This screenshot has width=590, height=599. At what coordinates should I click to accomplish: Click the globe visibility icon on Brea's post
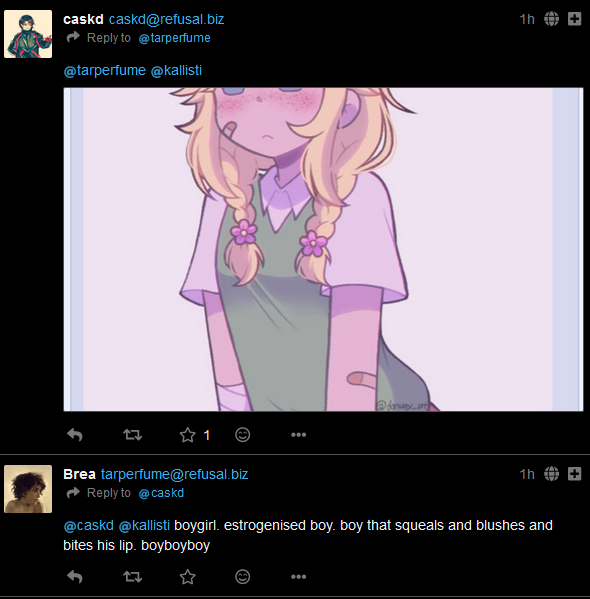tap(551, 474)
